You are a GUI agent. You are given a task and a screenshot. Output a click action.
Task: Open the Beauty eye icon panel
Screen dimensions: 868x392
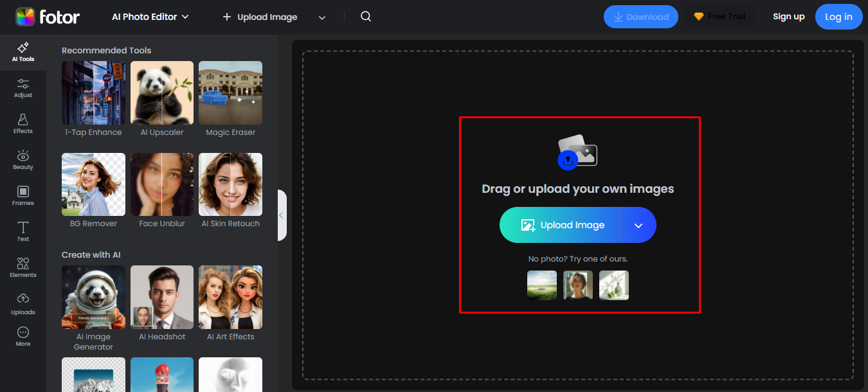click(x=23, y=160)
